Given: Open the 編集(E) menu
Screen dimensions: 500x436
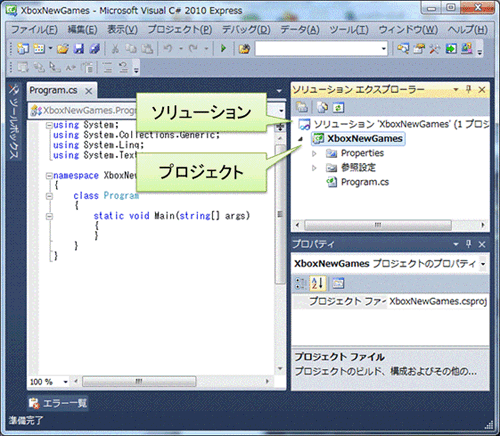Looking at the screenshot, I should coord(82,30).
